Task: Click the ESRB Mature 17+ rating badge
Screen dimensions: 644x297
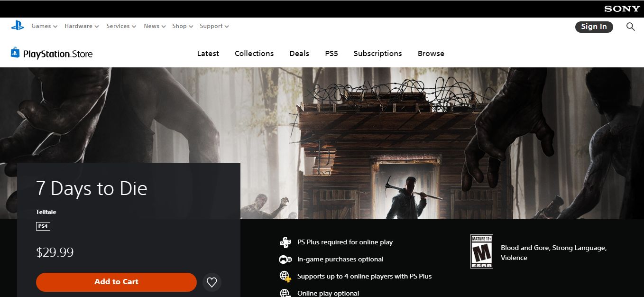Action: 482,251
